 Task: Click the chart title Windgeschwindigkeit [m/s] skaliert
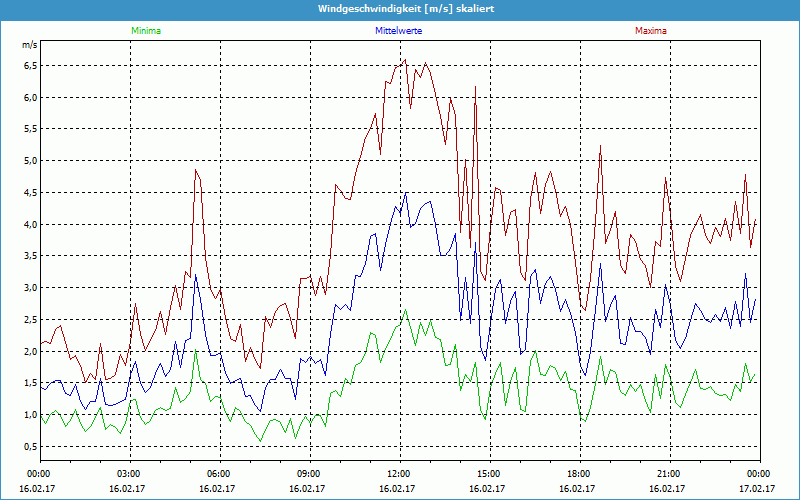click(x=406, y=9)
